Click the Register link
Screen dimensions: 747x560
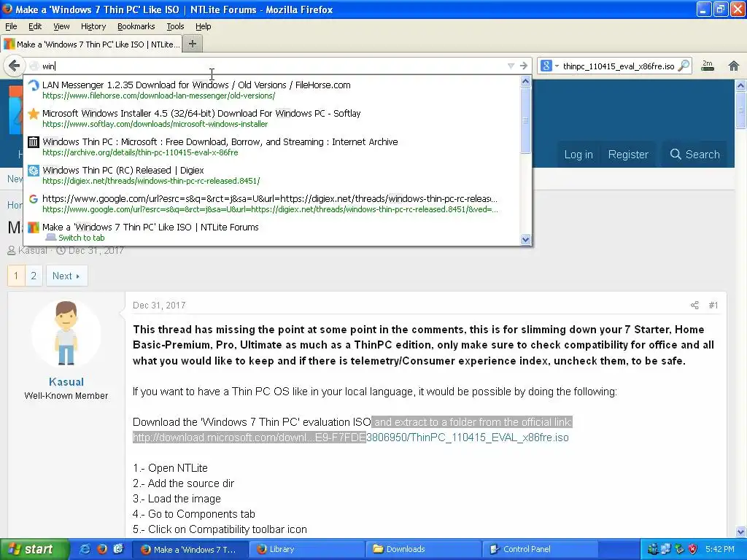[x=628, y=155]
